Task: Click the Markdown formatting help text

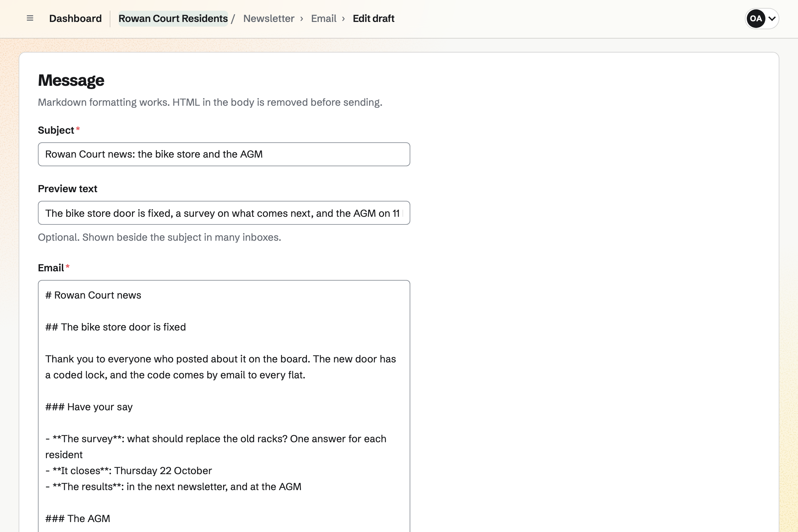Action: (x=210, y=102)
